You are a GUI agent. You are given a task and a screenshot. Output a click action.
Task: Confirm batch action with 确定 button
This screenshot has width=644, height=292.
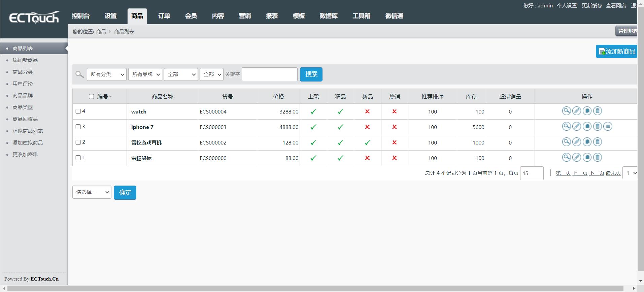pyautogui.click(x=125, y=193)
